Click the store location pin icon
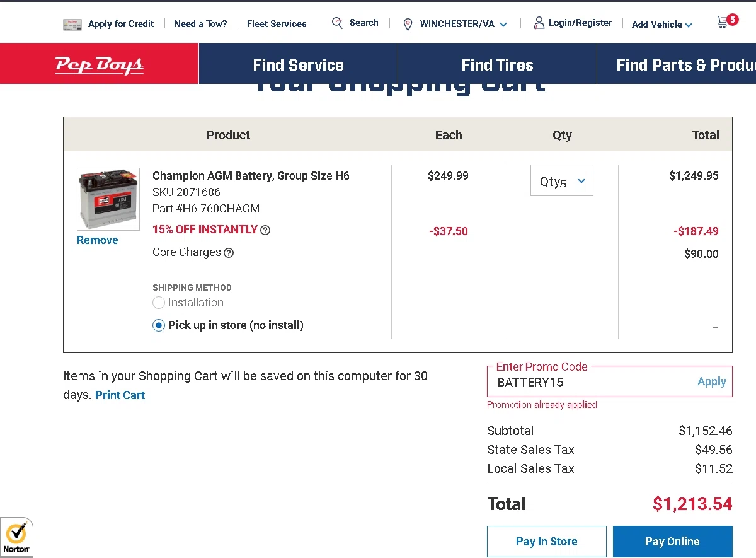The height and width of the screenshot is (558, 756). 408,24
